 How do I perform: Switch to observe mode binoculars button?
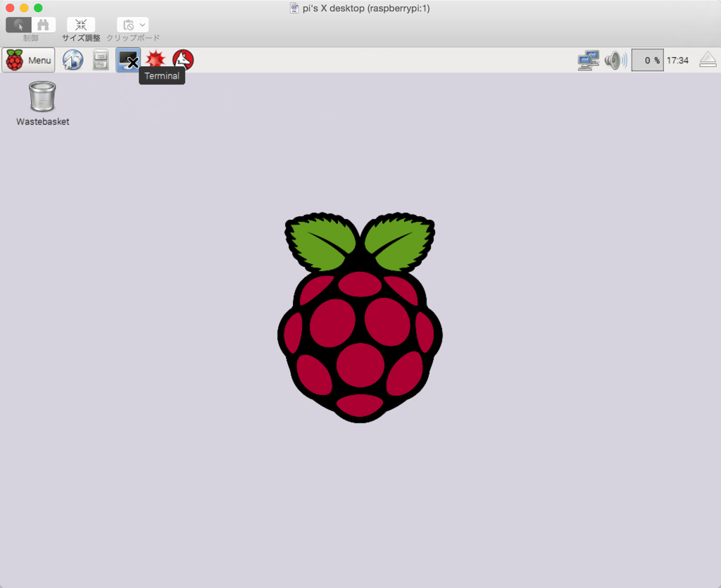tap(43, 25)
